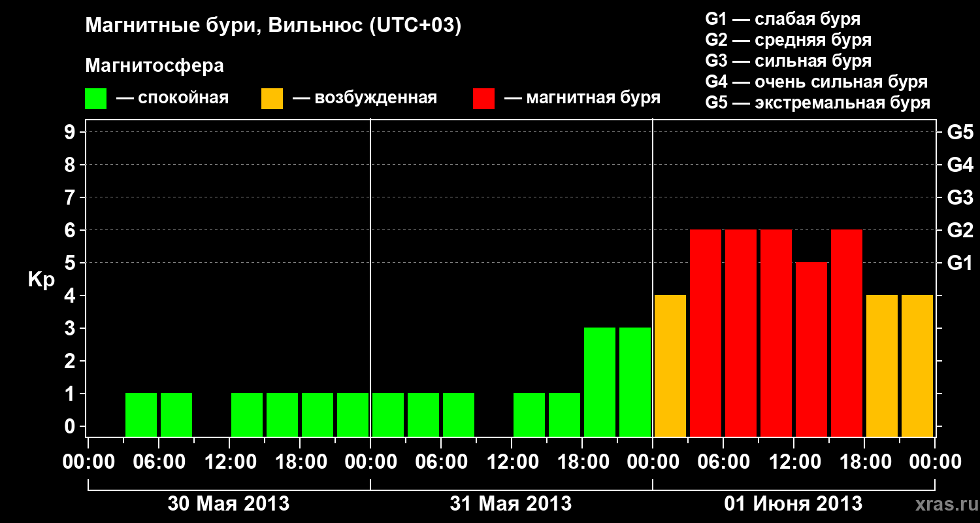Click the 'Kp' axis title

tap(41, 280)
